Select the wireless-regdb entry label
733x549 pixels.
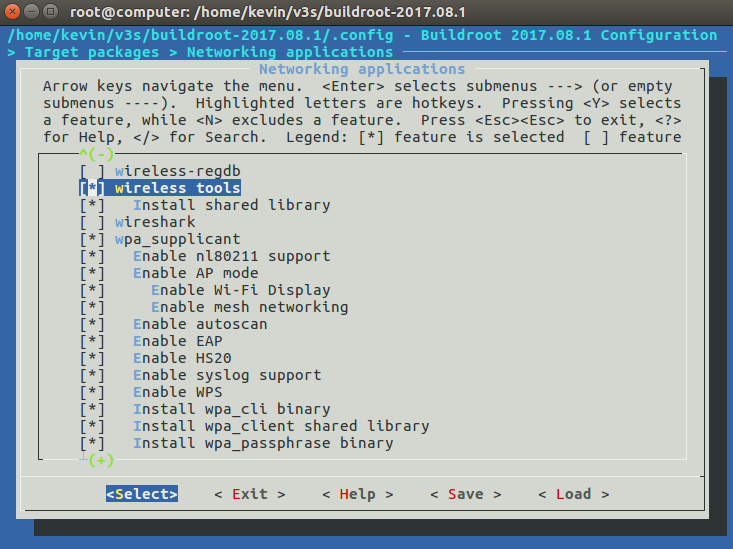point(178,171)
